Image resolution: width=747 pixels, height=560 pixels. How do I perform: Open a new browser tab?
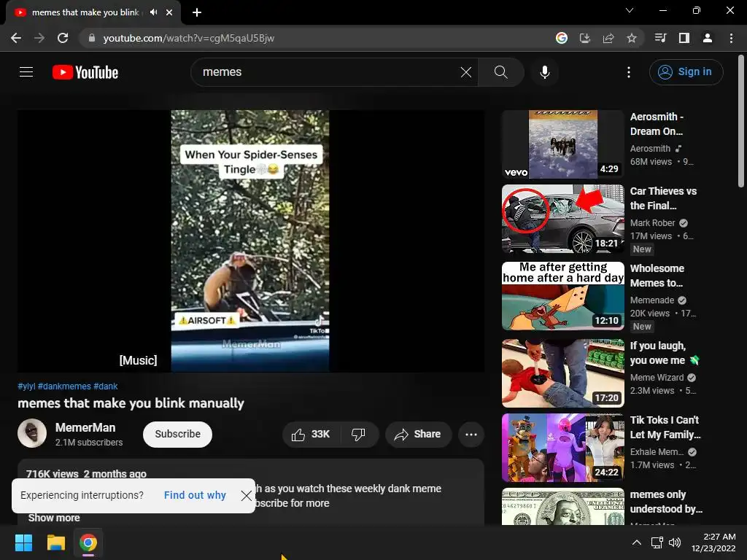(x=197, y=12)
